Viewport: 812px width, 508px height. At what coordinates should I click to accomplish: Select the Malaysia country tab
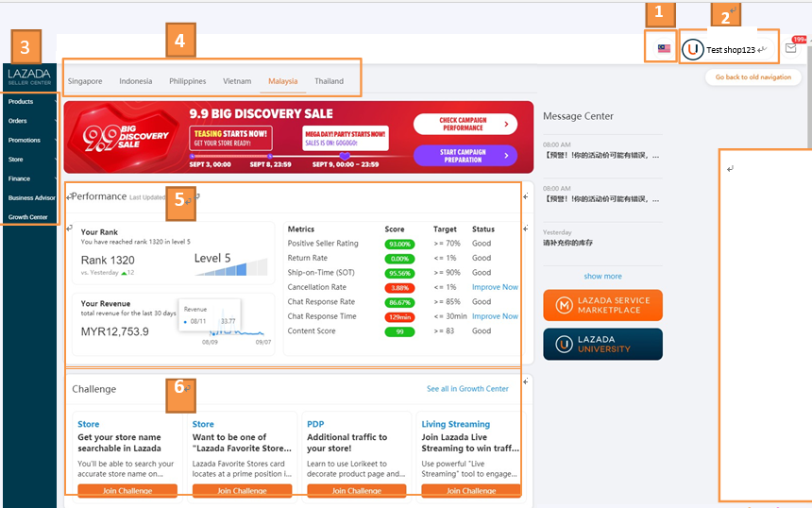tap(282, 81)
